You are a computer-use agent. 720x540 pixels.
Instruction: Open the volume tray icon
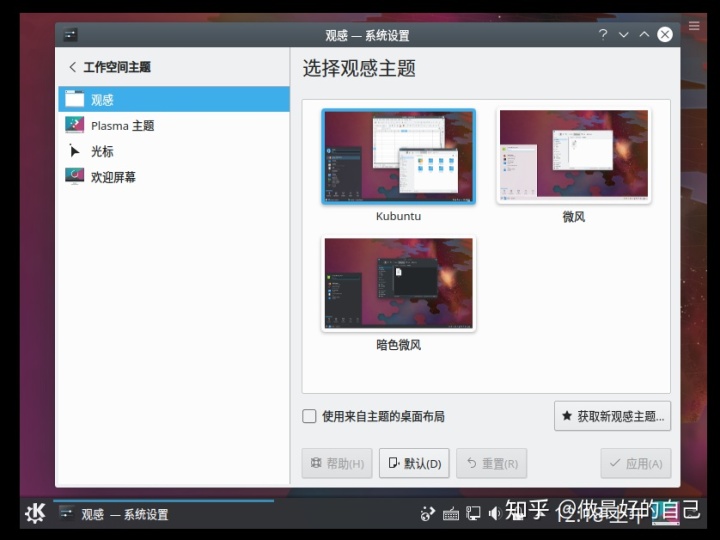pyautogui.click(x=495, y=513)
